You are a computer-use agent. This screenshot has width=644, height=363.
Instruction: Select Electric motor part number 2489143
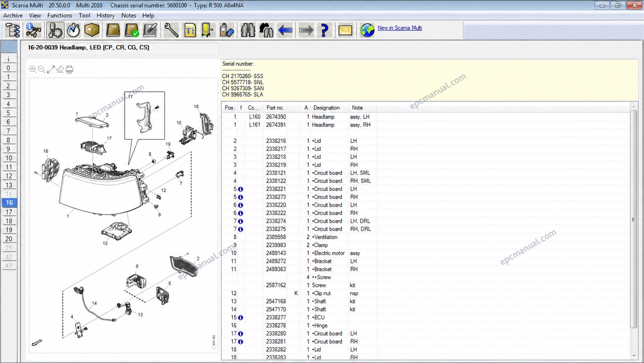coord(276,253)
